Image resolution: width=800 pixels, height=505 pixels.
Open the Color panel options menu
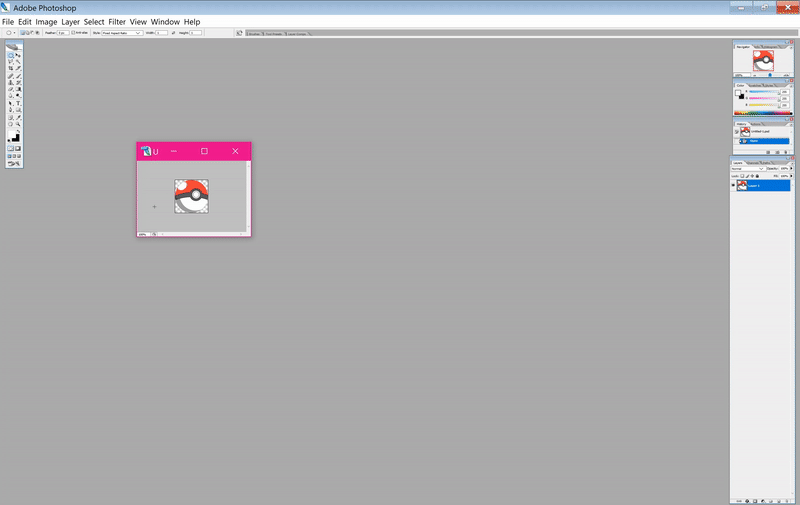point(791,86)
